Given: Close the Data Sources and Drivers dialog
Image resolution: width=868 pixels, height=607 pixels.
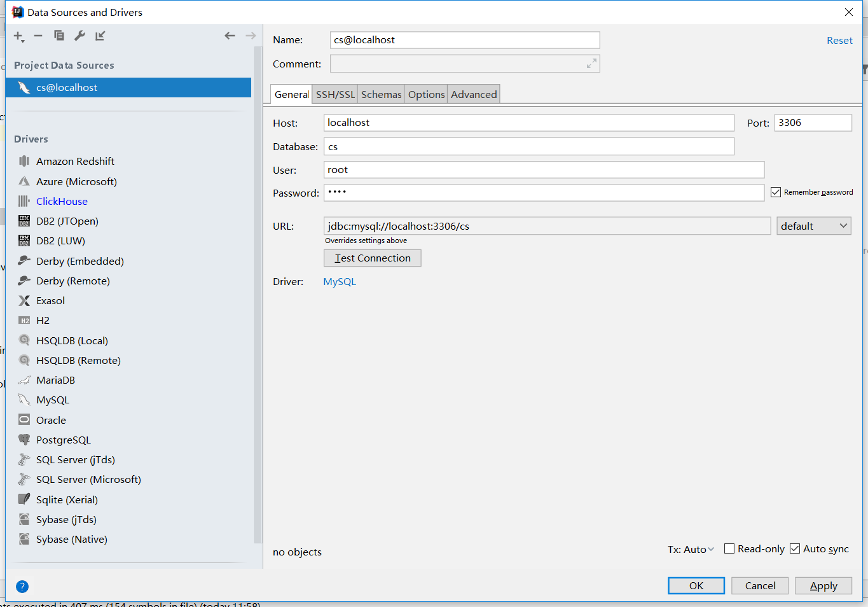Looking at the screenshot, I should point(848,12).
